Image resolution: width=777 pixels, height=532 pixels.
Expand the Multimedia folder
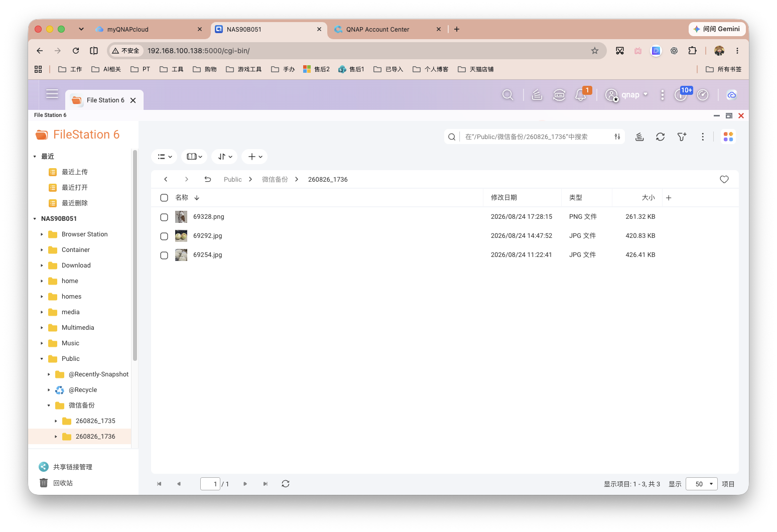click(x=42, y=328)
